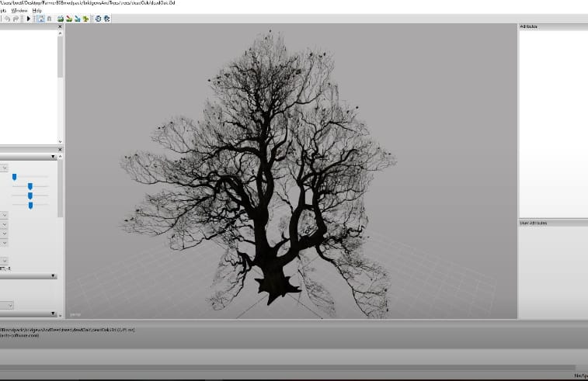Image resolution: width=588 pixels, height=381 pixels.
Task: Close the lower-left settings panel
Action: (60, 149)
